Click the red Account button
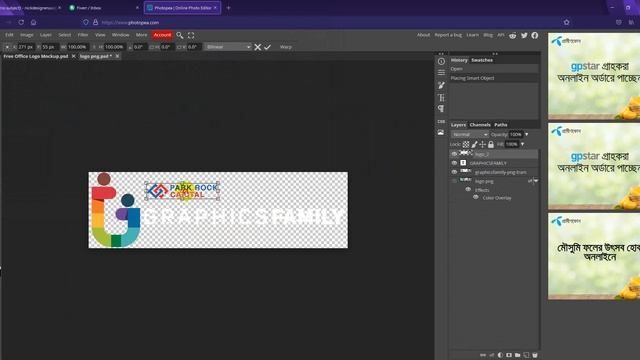The image size is (640, 360). 162,35
